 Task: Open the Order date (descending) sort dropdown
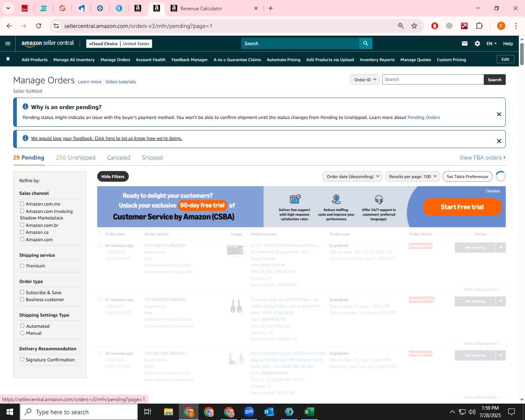(x=352, y=176)
